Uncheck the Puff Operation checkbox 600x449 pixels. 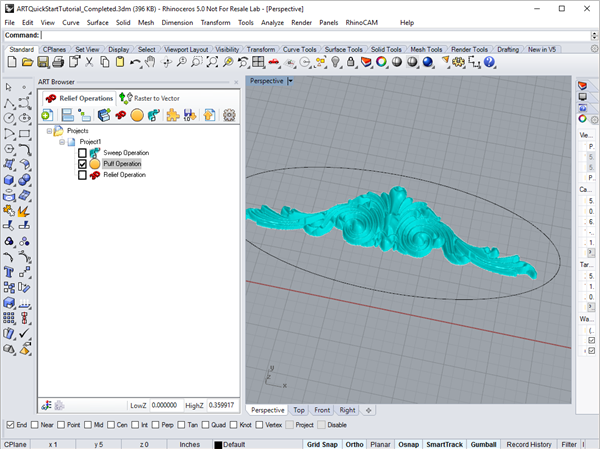(83, 164)
